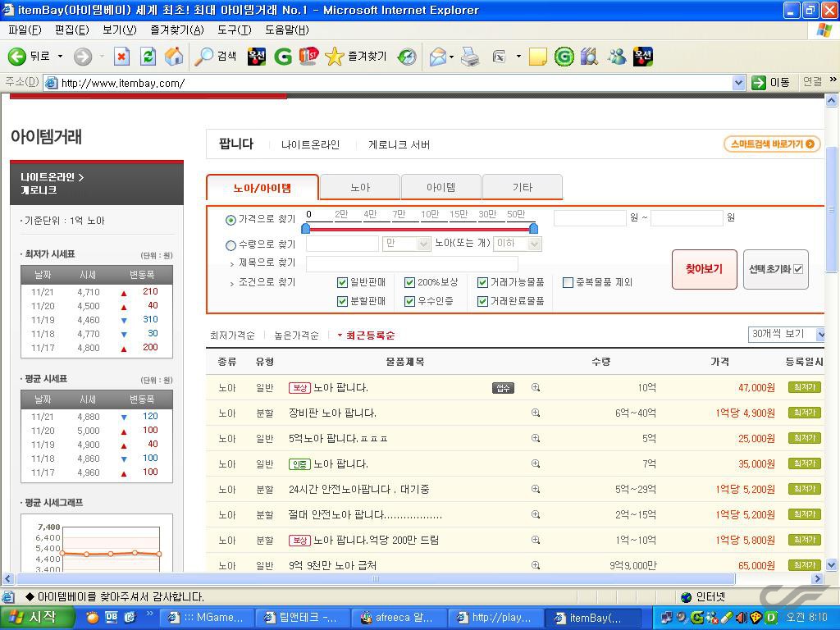Viewport: 840px width, 630px height.
Task: Open the History clock icon
Action: [407, 57]
